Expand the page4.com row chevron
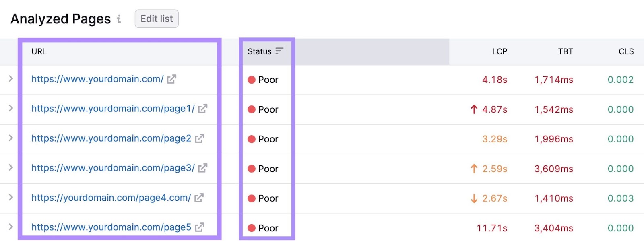644x241 pixels. click(x=11, y=197)
